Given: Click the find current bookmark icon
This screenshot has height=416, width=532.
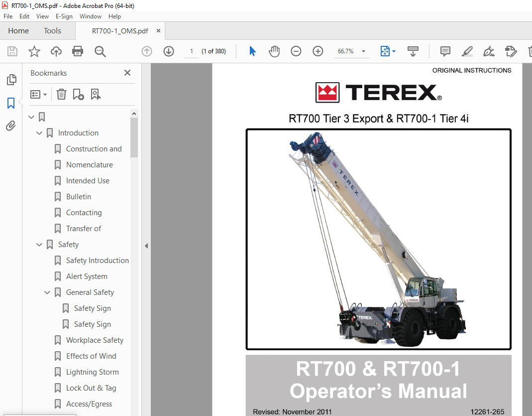Looking at the screenshot, I should click(96, 94).
